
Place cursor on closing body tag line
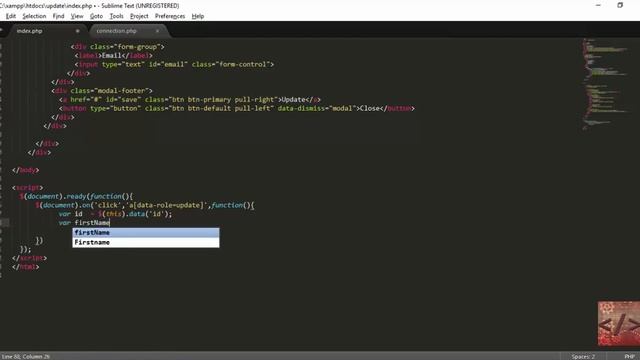coord(25,170)
